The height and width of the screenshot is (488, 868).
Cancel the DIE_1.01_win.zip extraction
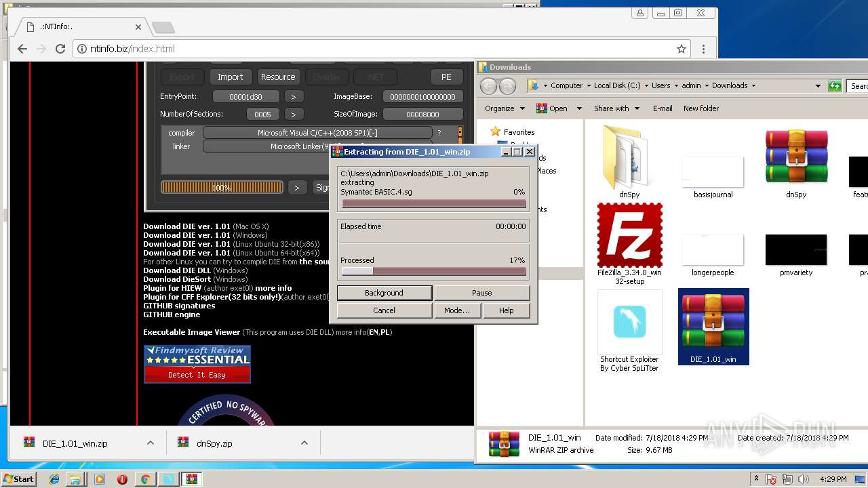coord(384,310)
